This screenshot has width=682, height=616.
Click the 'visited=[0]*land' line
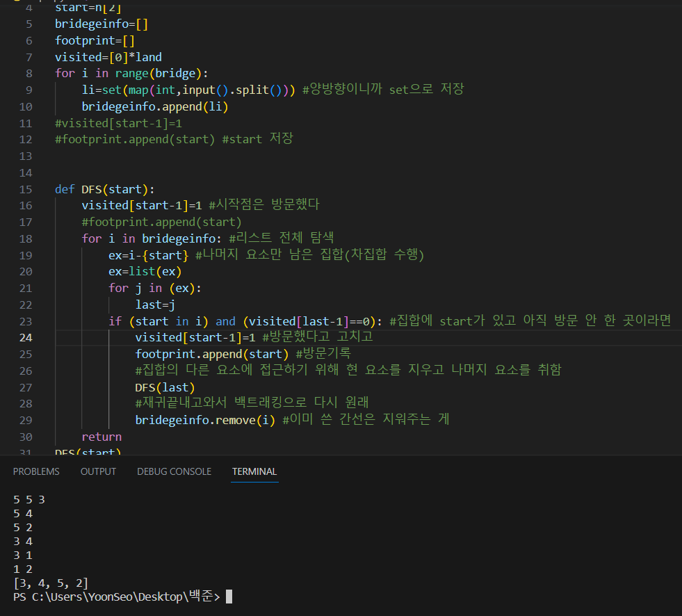coord(108,57)
